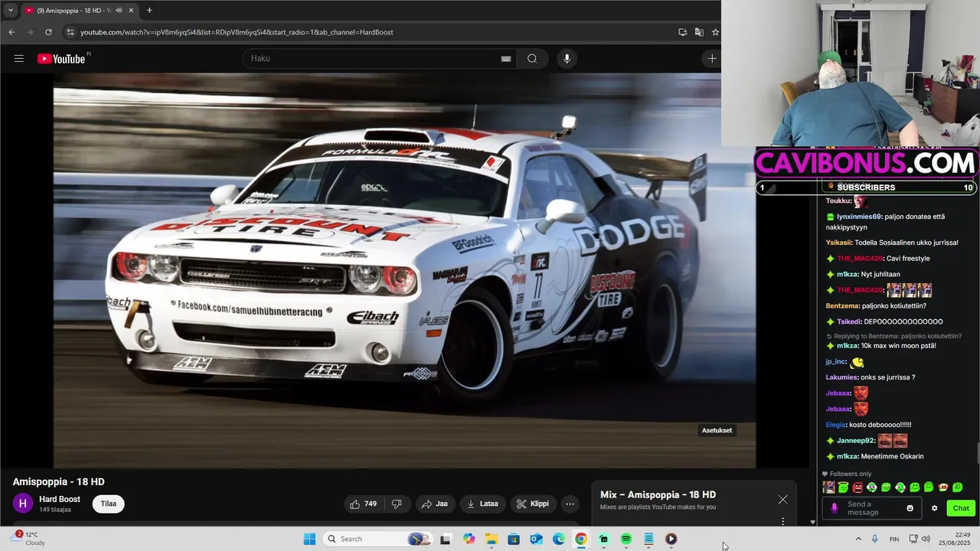Open install/cast icon in address bar
This screenshot has width=980, height=551.
click(x=682, y=32)
